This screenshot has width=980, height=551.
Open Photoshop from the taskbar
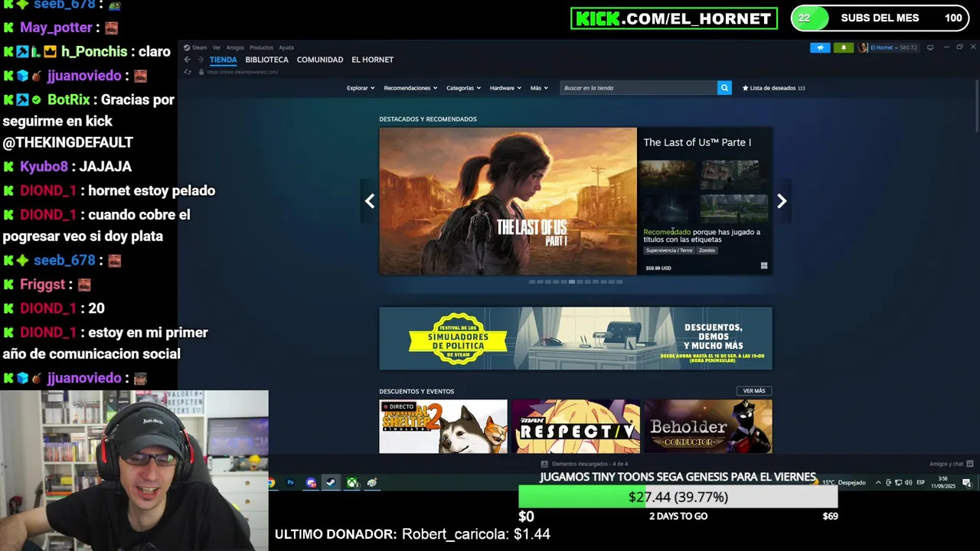click(x=290, y=483)
